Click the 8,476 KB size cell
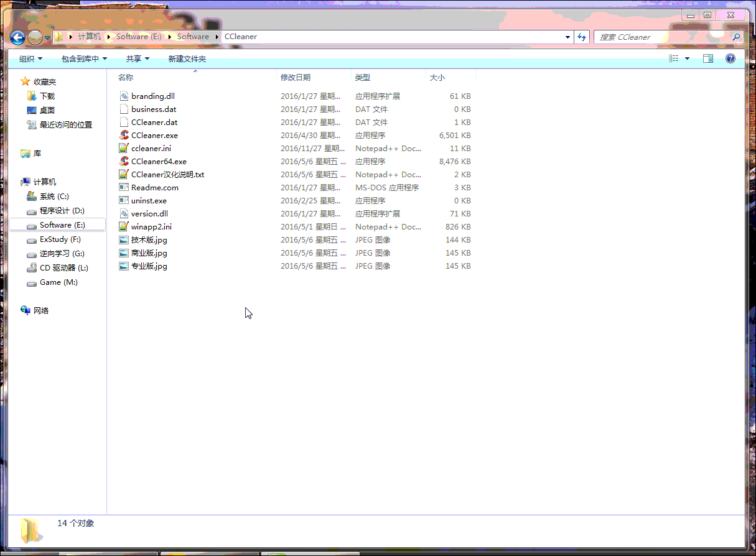 coord(455,161)
